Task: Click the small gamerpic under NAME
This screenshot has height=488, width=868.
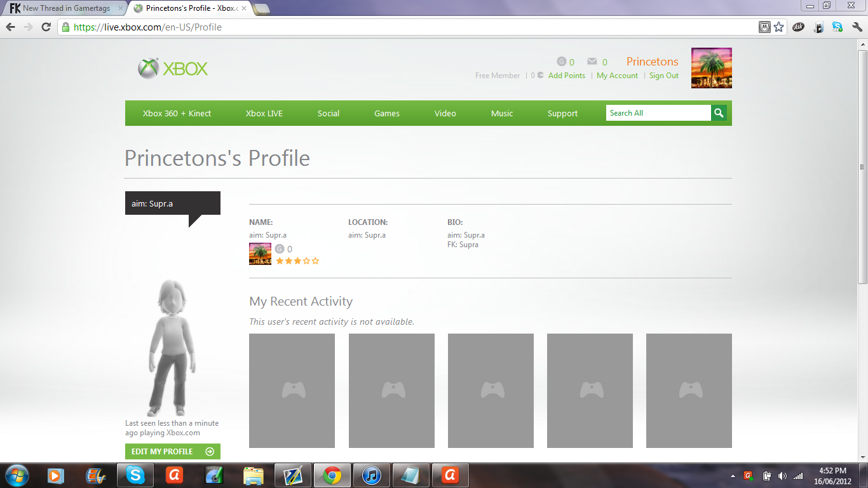Action: 260,254
